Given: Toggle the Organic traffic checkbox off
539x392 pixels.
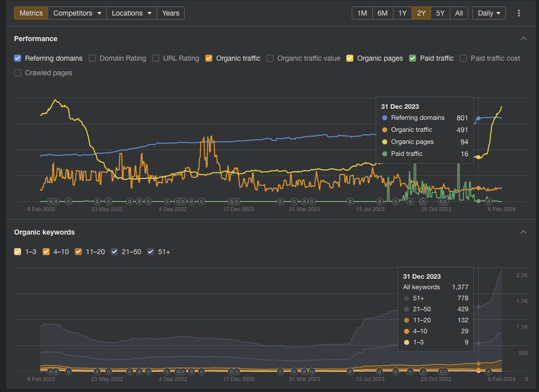Looking at the screenshot, I should 209,58.
